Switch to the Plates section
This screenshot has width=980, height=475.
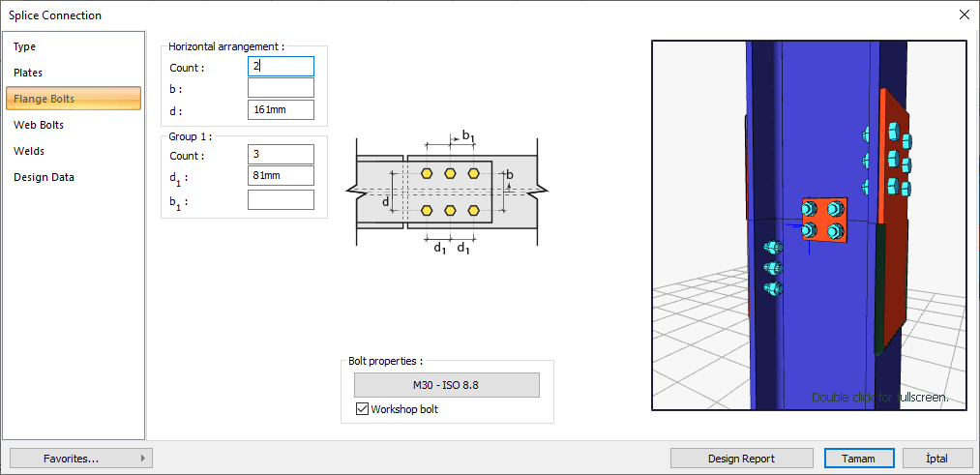(x=28, y=73)
